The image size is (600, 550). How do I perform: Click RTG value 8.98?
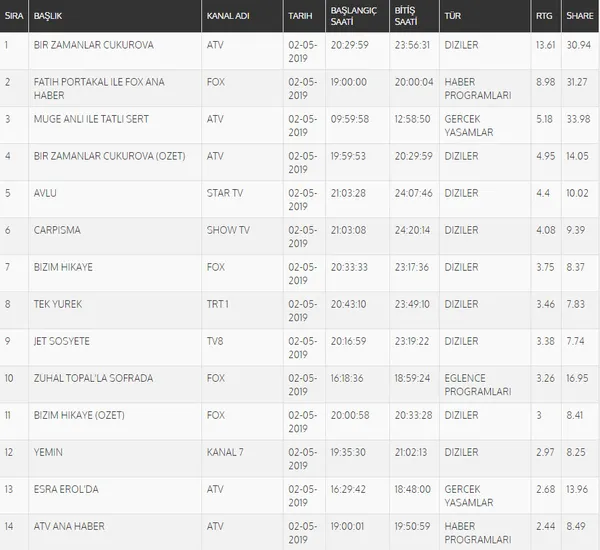pos(545,82)
